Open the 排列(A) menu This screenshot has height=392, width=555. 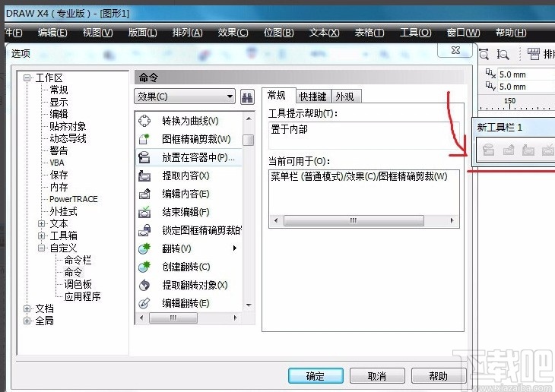[187, 33]
